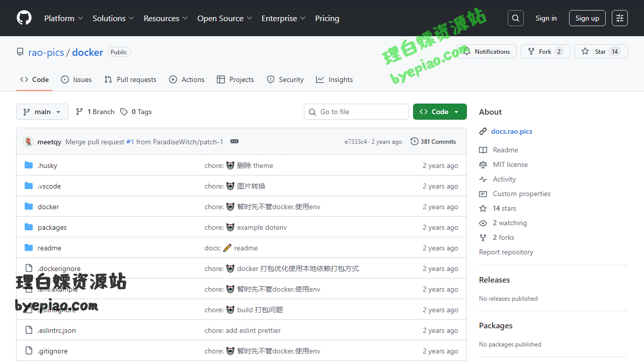
Task: Expand the Resources dropdown menu
Action: point(166,18)
